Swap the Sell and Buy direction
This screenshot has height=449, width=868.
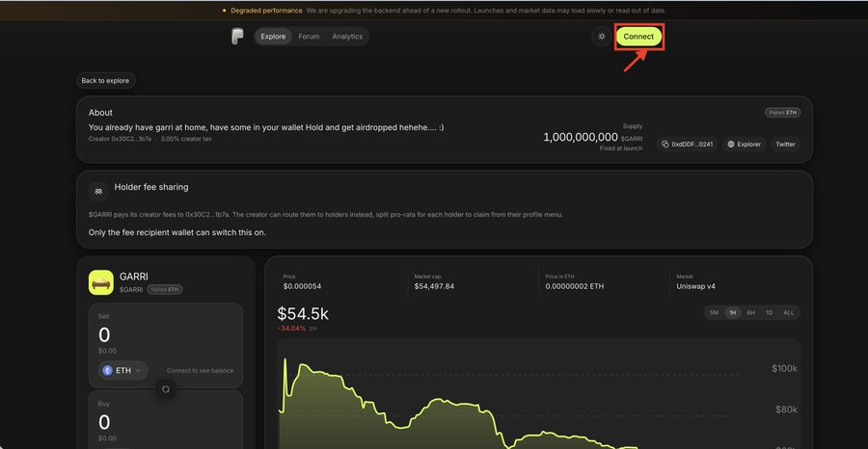(x=166, y=389)
